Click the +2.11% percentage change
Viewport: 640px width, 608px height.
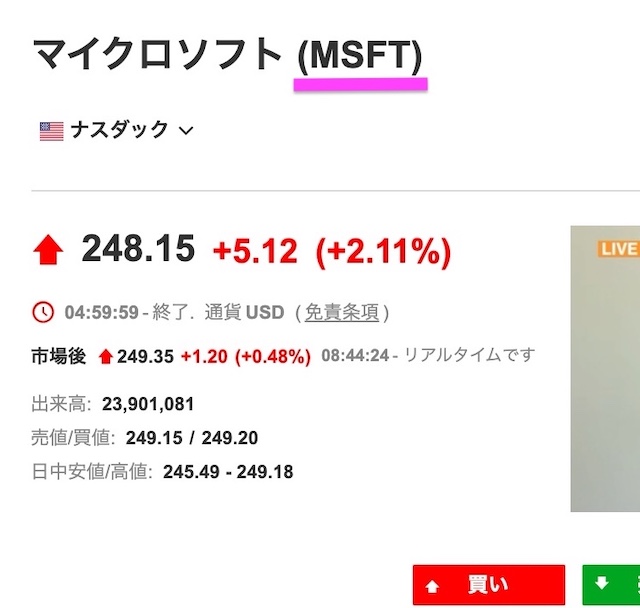coord(383,251)
